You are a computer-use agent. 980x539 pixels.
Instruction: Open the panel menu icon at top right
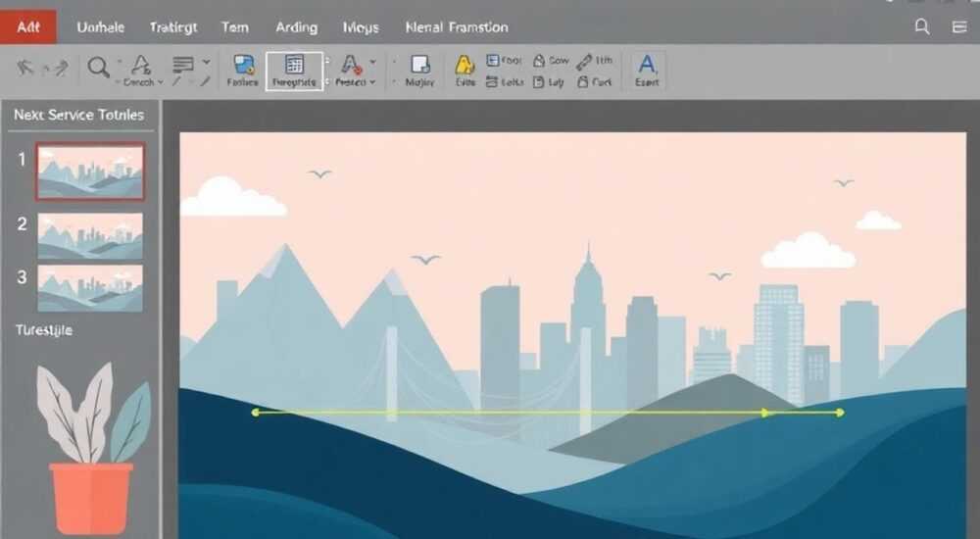(x=959, y=26)
